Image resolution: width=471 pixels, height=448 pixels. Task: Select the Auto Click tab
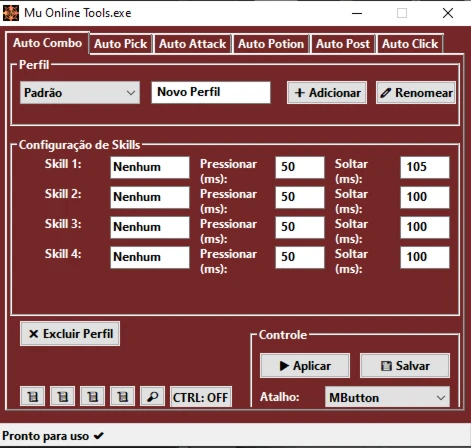tap(410, 44)
